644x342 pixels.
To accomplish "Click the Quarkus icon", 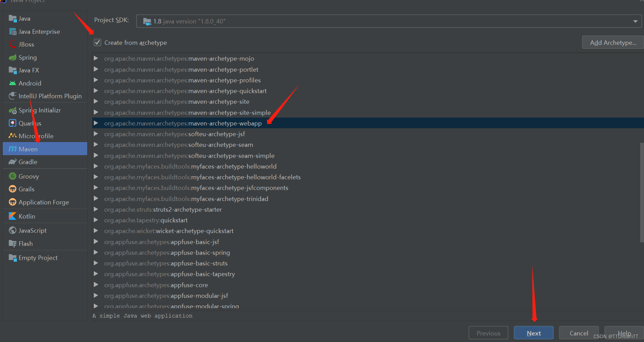I will point(13,123).
